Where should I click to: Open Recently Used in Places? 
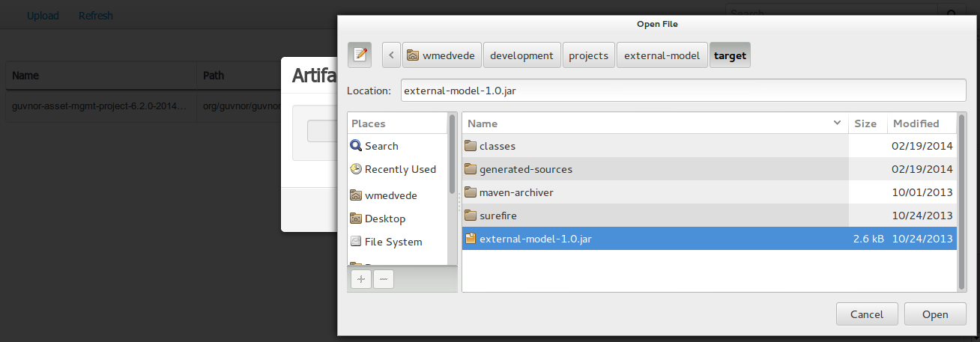[399, 169]
